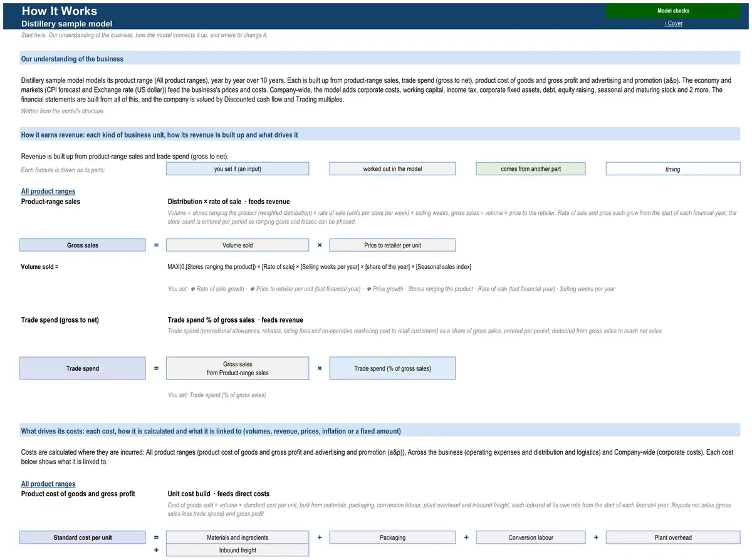Select the 'Distillery sample model' subtitle
752x560 pixels.
click(x=67, y=24)
